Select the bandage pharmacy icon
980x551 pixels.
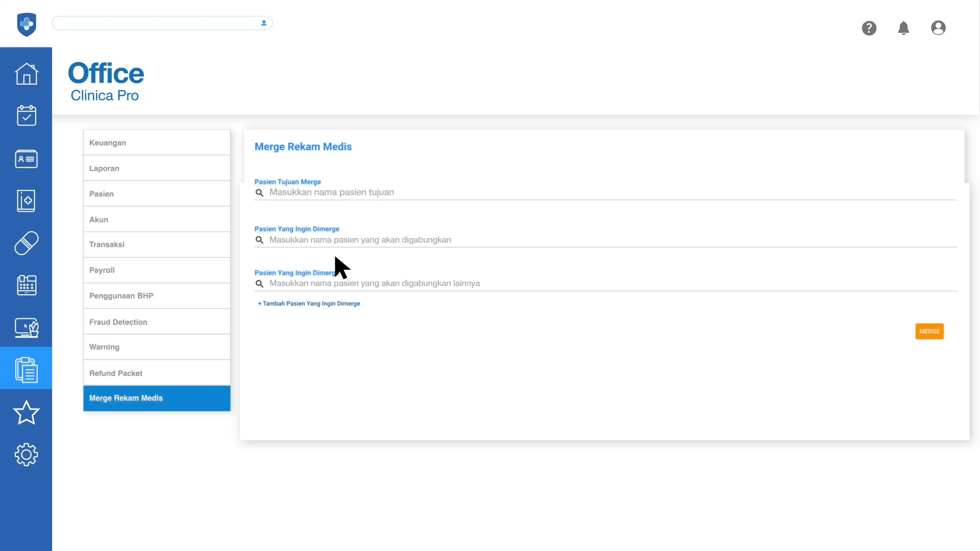coord(26,243)
